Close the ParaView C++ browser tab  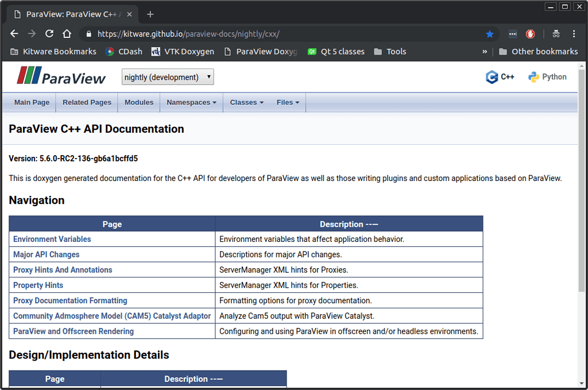tap(129, 14)
